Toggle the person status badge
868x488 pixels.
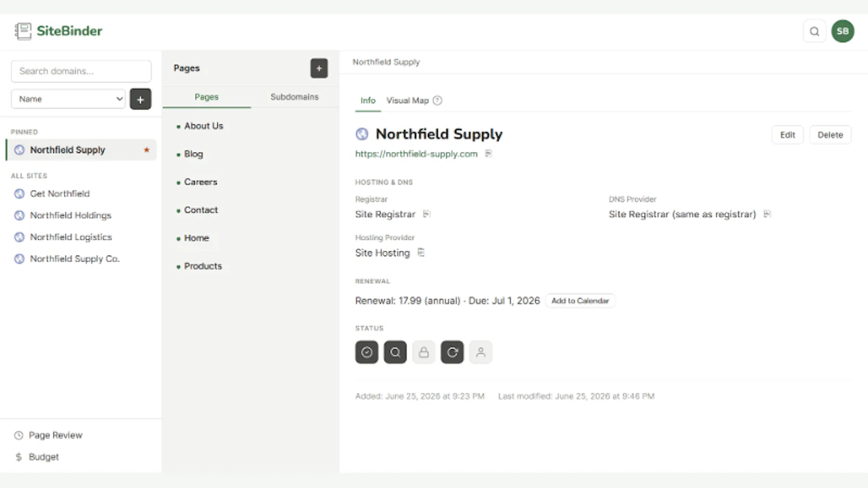480,352
